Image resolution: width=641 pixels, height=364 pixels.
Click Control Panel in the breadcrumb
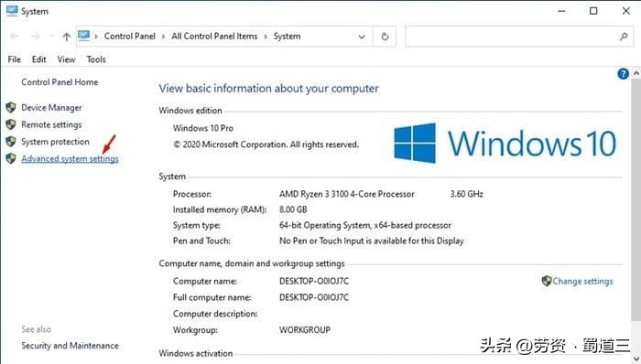point(130,37)
